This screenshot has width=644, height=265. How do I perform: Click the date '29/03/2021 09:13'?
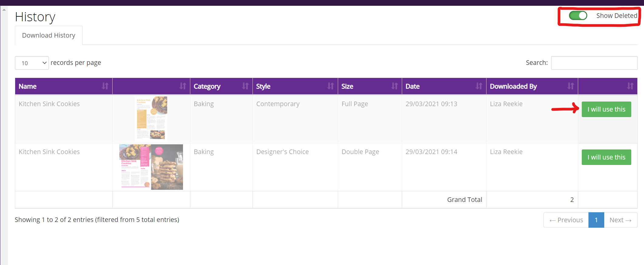coord(431,104)
